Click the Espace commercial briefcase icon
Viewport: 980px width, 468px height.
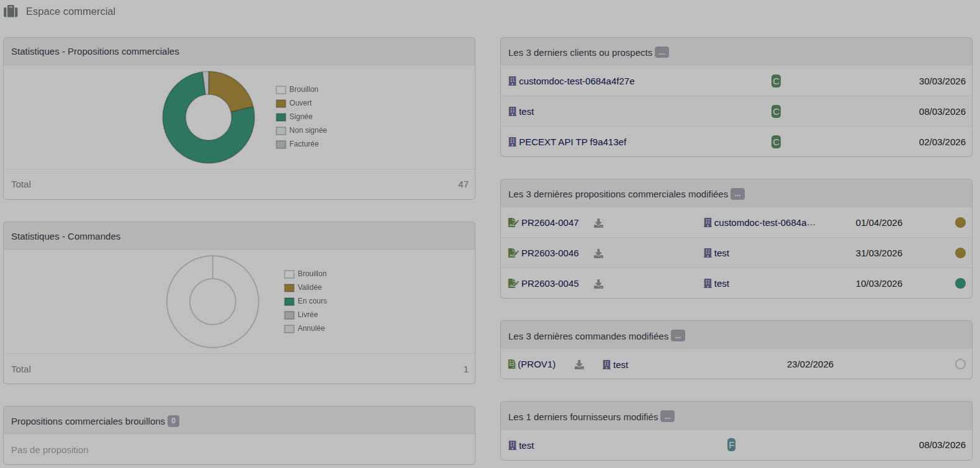pyautogui.click(x=11, y=11)
